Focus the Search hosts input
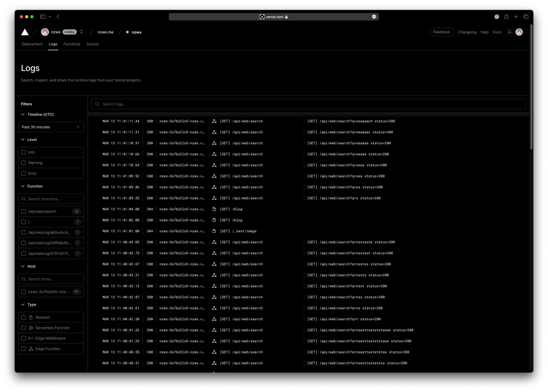The image size is (548, 392). (x=51, y=279)
